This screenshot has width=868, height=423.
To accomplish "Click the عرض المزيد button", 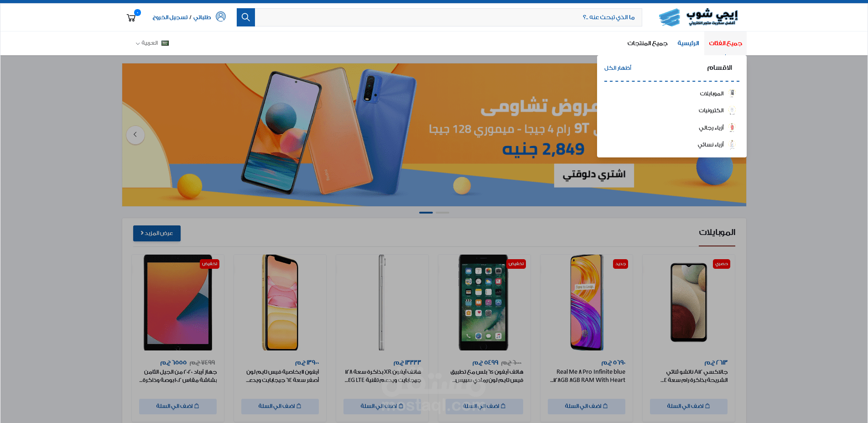I will 157,233.
